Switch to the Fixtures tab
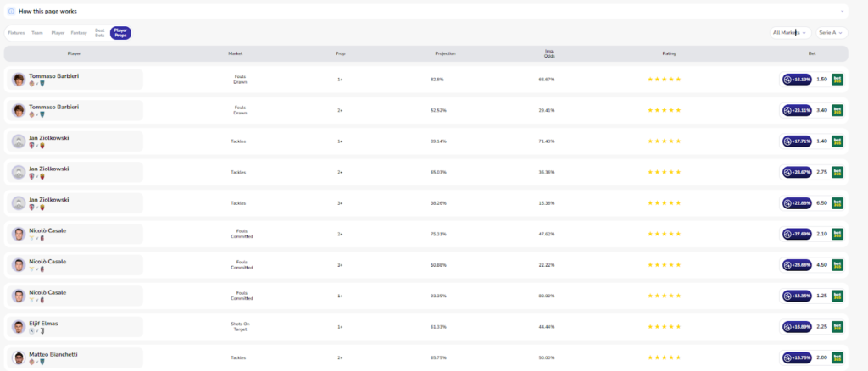The width and height of the screenshot is (868, 371). (16, 33)
